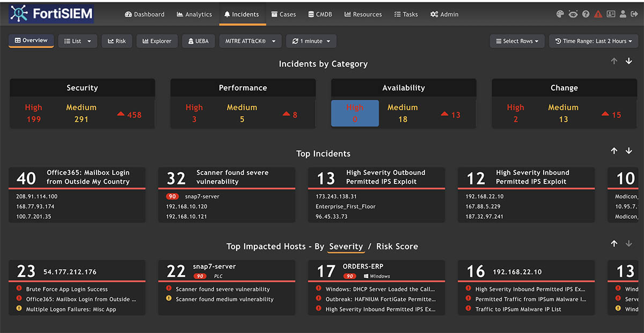
Task: Move Incidents by Category section down
Action: point(629,62)
